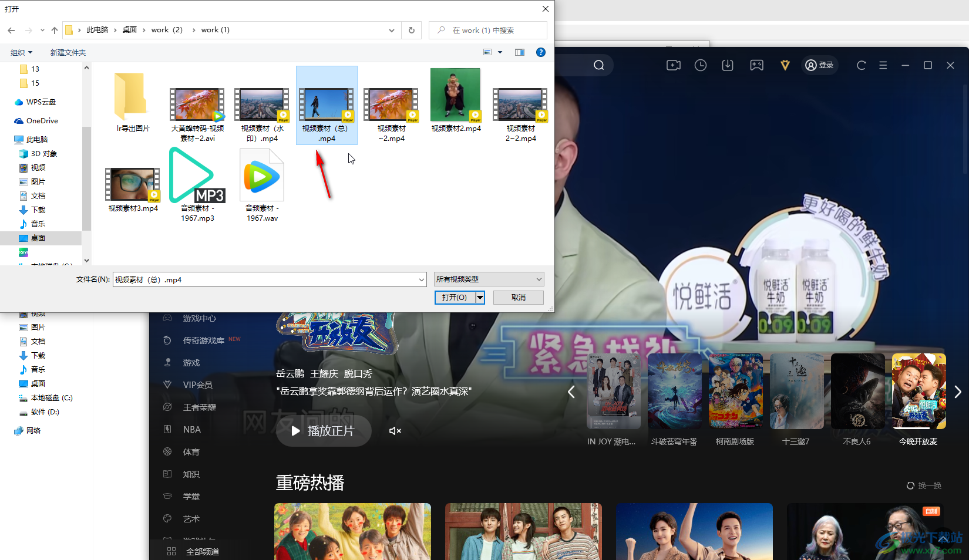Open 传奇游戏库 sidebar channel
The width and height of the screenshot is (969, 560).
pos(203,340)
